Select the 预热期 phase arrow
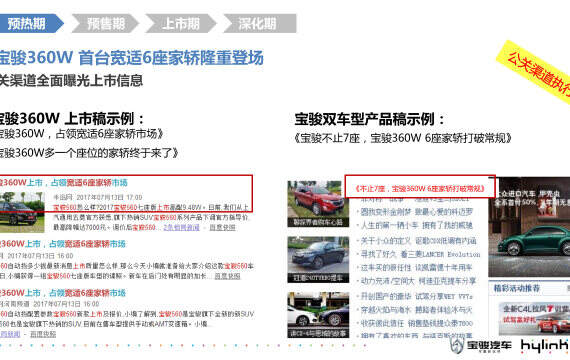 [x=31, y=24]
